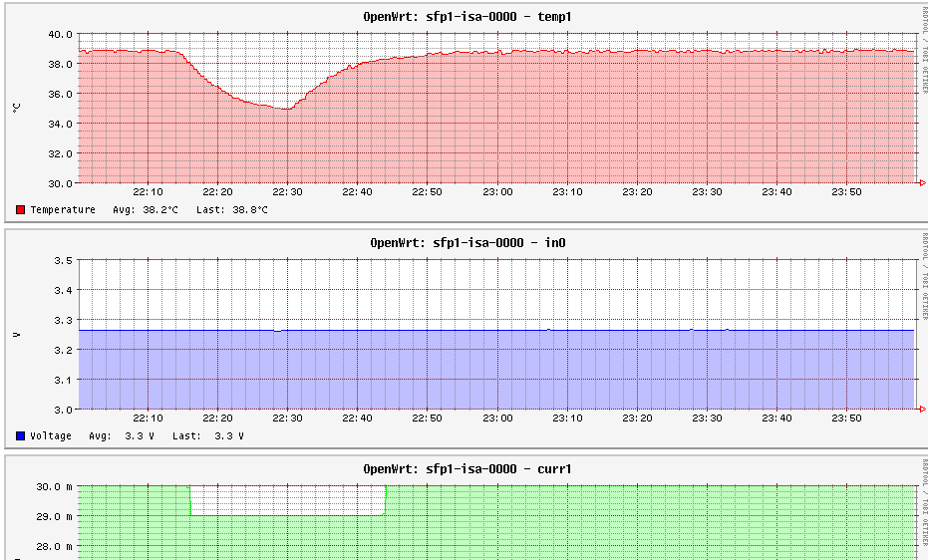
Task: Click the '22:30' time label under the temp1 graph
Action: click(288, 192)
